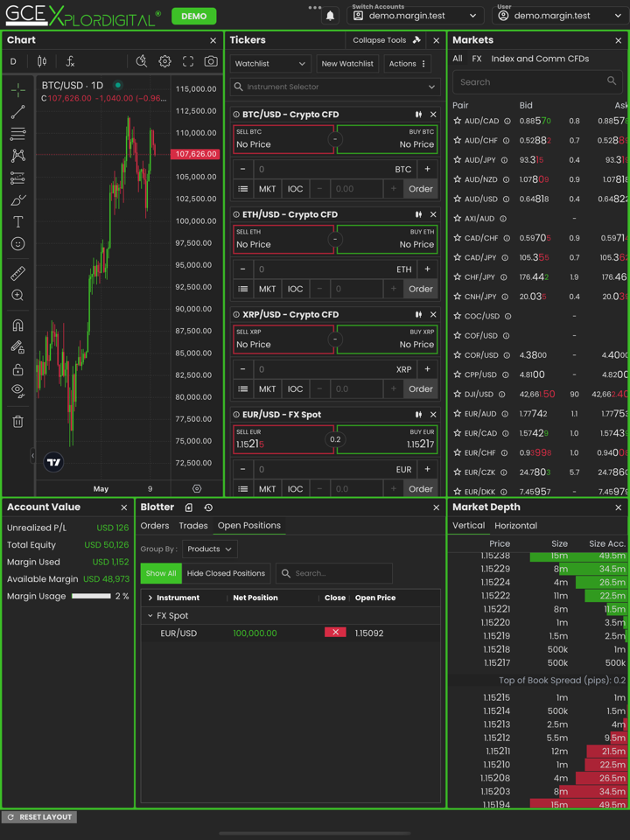Favorite the AUD/CAD pair star
This screenshot has height=840, width=630.
(457, 121)
